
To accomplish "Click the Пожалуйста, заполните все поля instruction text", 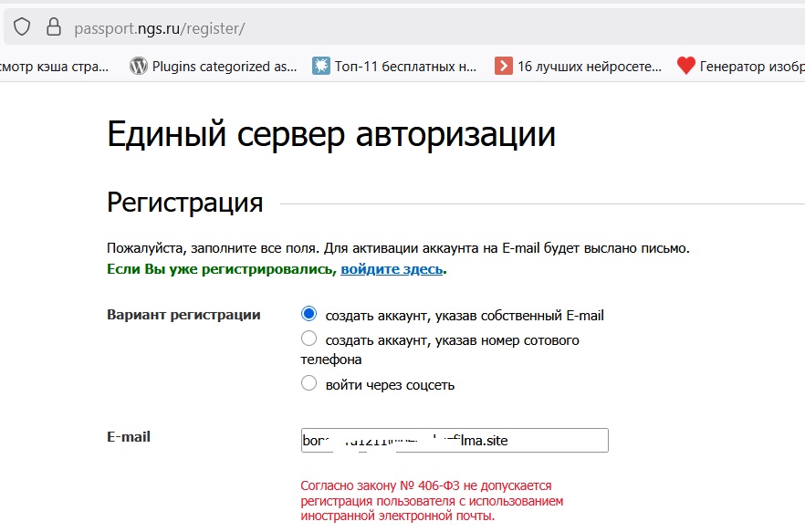I will 398,247.
